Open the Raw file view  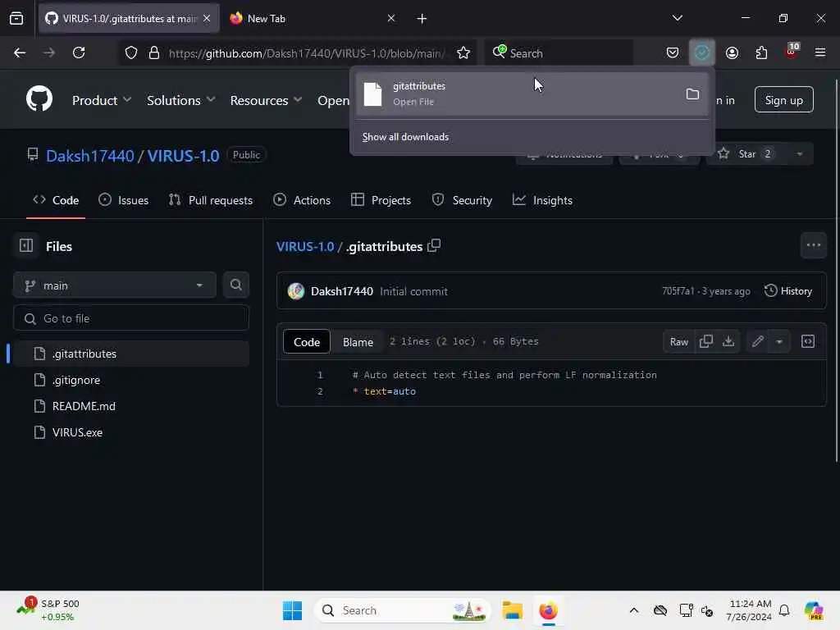[678, 341]
